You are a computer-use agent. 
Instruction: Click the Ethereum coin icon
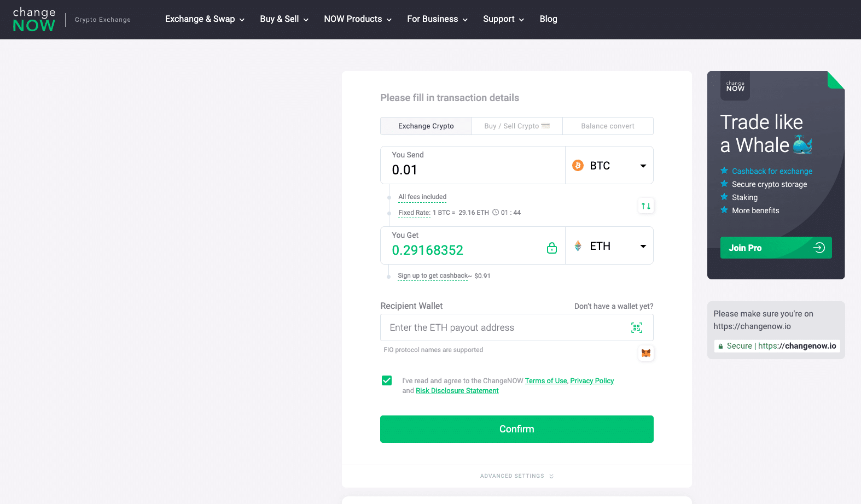tap(578, 246)
